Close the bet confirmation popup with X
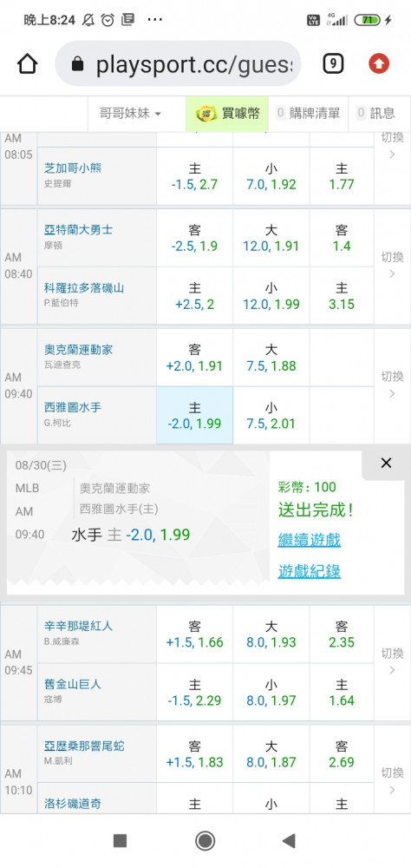 point(386,464)
